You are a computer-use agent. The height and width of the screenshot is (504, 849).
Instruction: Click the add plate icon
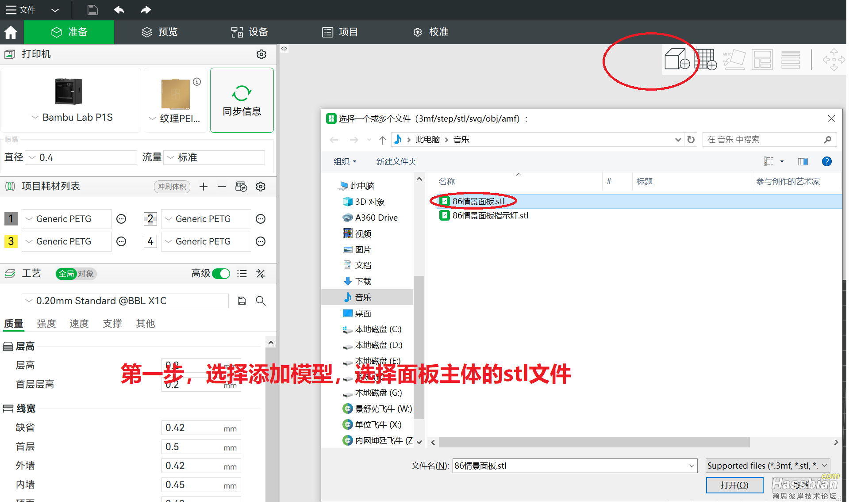[x=706, y=59]
